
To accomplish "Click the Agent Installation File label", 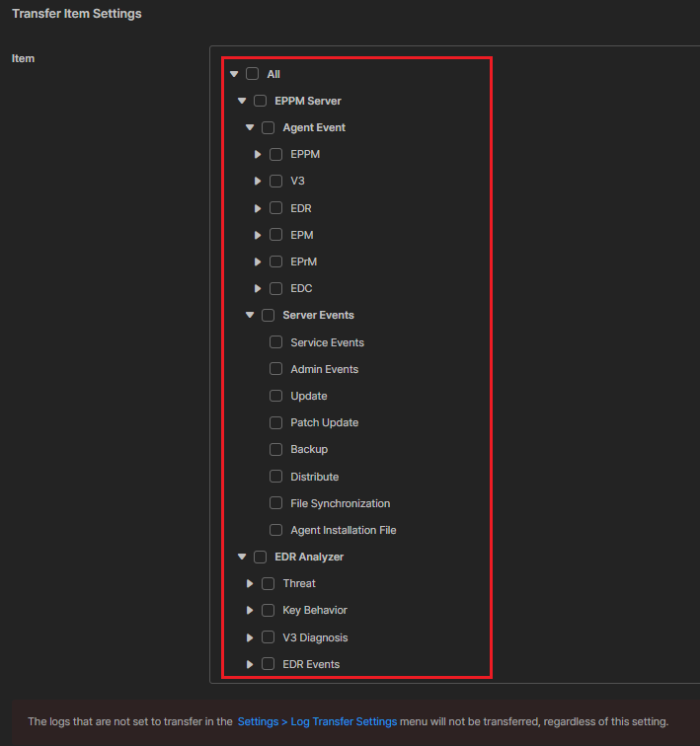I will pyautogui.click(x=344, y=530).
